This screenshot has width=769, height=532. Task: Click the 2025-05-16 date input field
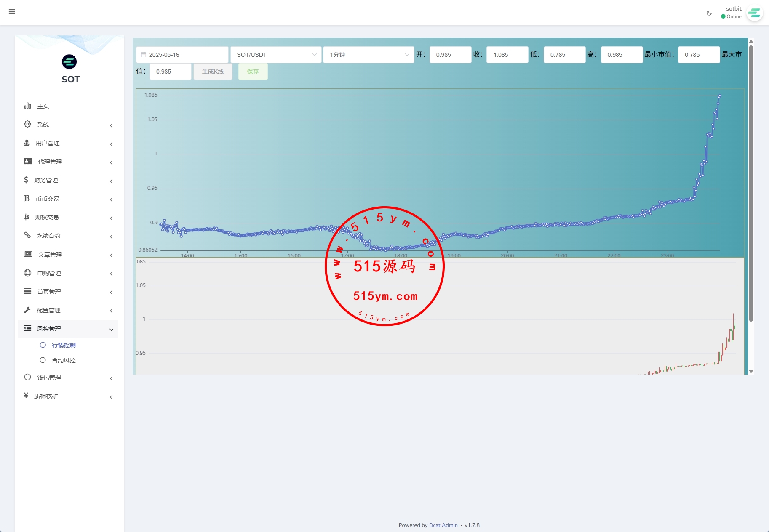pos(182,55)
